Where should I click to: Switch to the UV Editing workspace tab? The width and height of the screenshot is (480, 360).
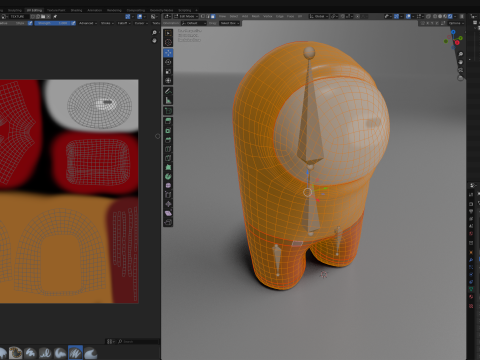click(x=34, y=10)
